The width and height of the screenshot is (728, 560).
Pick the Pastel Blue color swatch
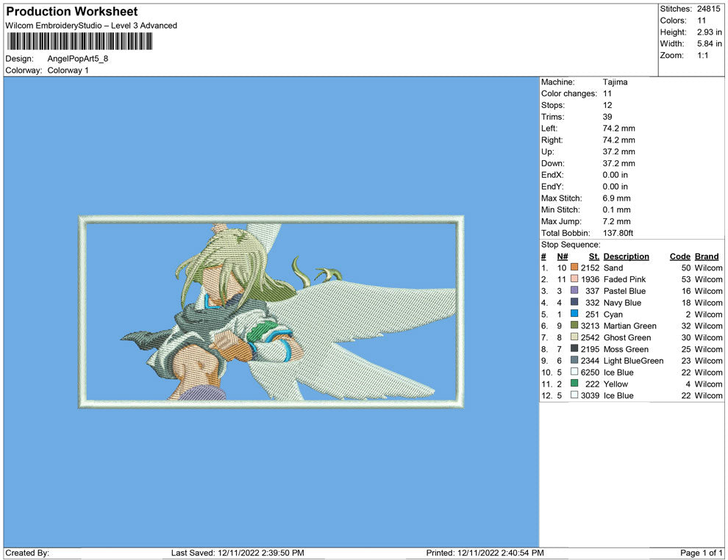[x=574, y=291]
